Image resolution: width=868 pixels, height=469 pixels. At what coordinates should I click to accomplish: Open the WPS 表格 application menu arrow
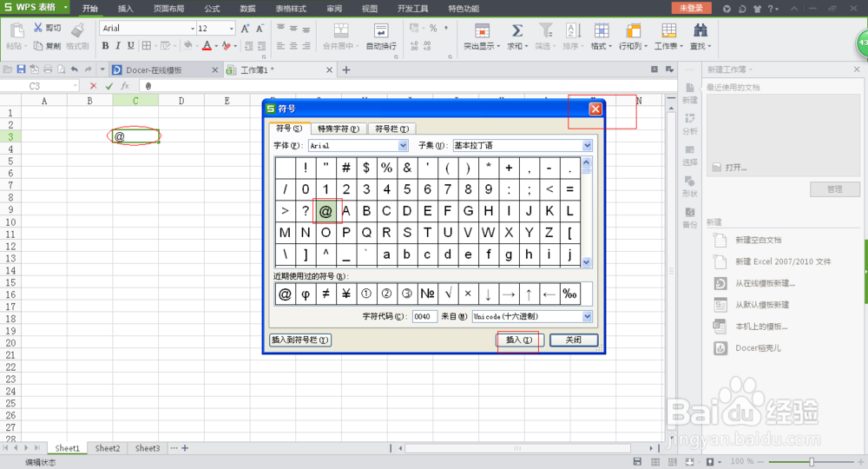65,7
